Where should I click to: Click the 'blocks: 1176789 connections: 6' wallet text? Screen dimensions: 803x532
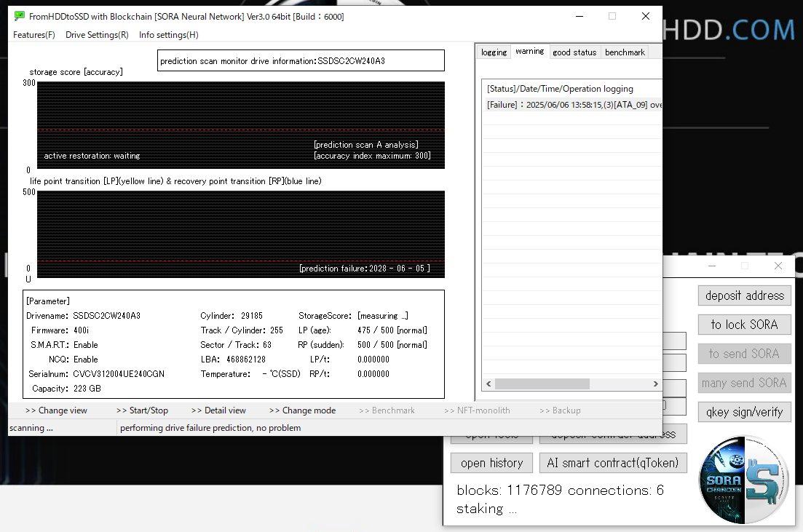(x=561, y=491)
